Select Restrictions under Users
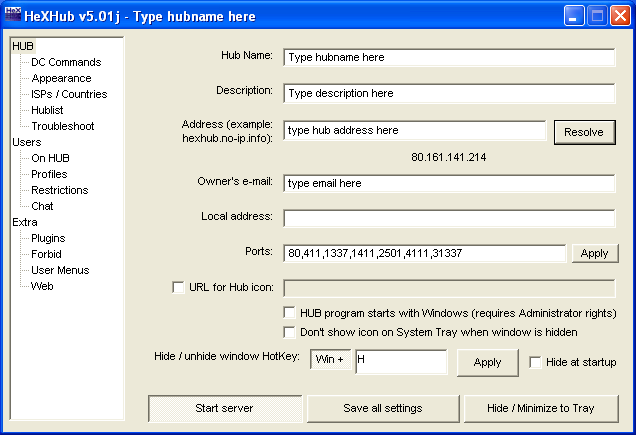This screenshot has height=435, width=636. click(x=59, y=190)
